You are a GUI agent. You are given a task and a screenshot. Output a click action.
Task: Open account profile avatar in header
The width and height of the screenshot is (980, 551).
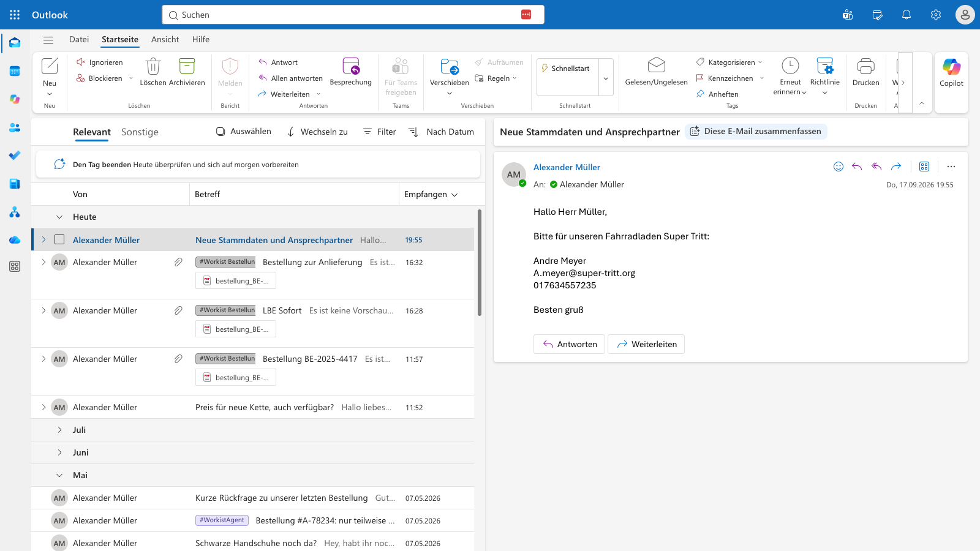(965, 15)
